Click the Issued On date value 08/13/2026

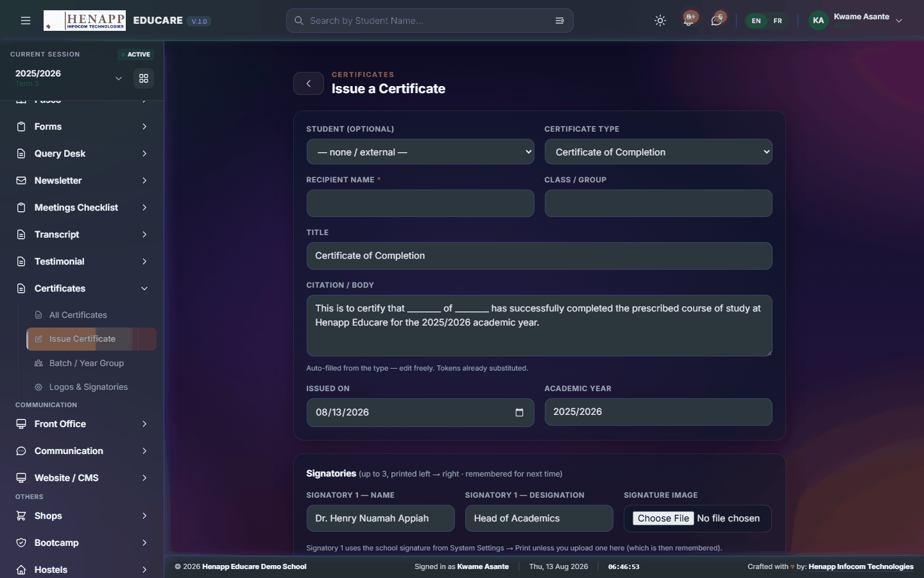point(342,412)
